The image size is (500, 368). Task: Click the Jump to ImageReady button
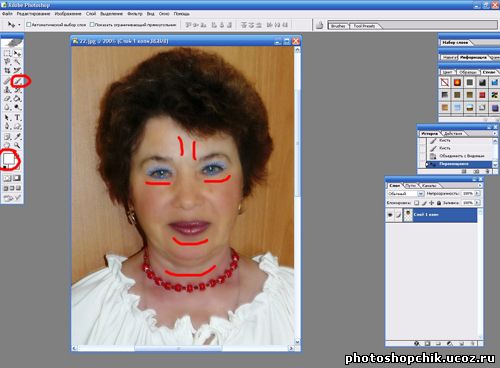[x=12, y=198]
